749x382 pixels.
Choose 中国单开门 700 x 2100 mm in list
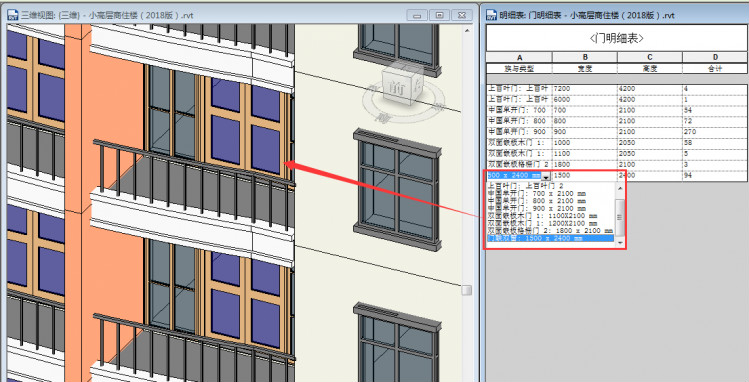(x=537, y=194)
